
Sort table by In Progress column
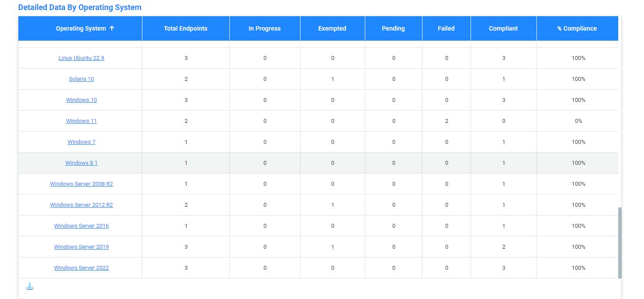[x=264, y=28]
